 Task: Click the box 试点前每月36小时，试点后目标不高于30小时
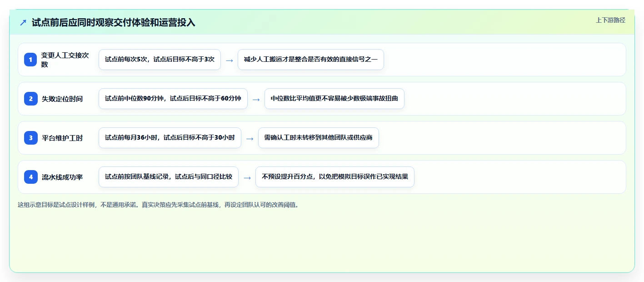point(170,138)
